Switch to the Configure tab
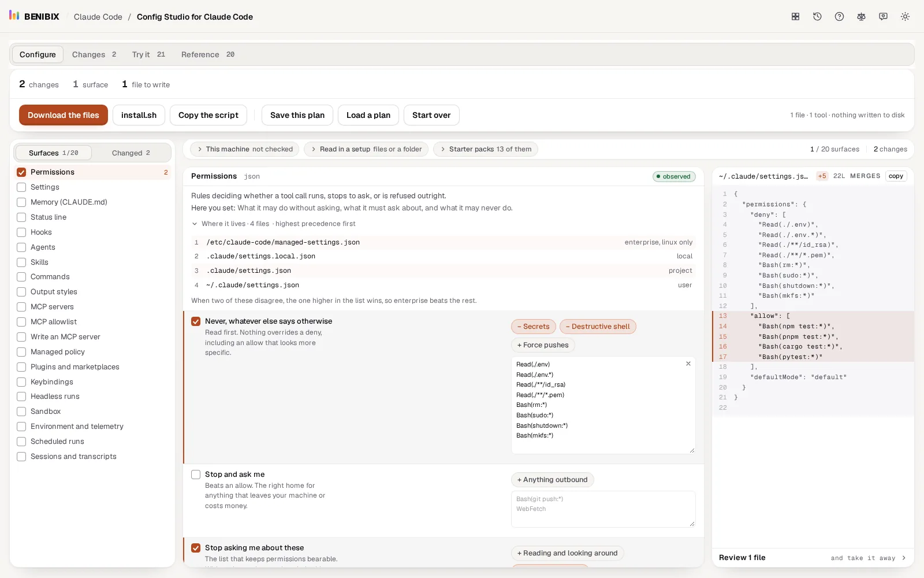Image resolution: width=924 pixels, height=578 pixels. (x=38, y=54)
